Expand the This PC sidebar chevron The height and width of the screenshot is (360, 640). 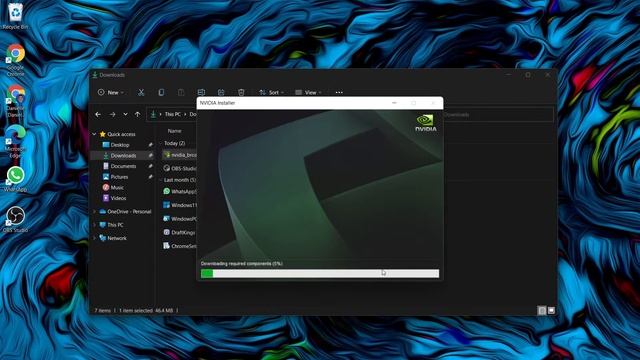pos(94,225)
